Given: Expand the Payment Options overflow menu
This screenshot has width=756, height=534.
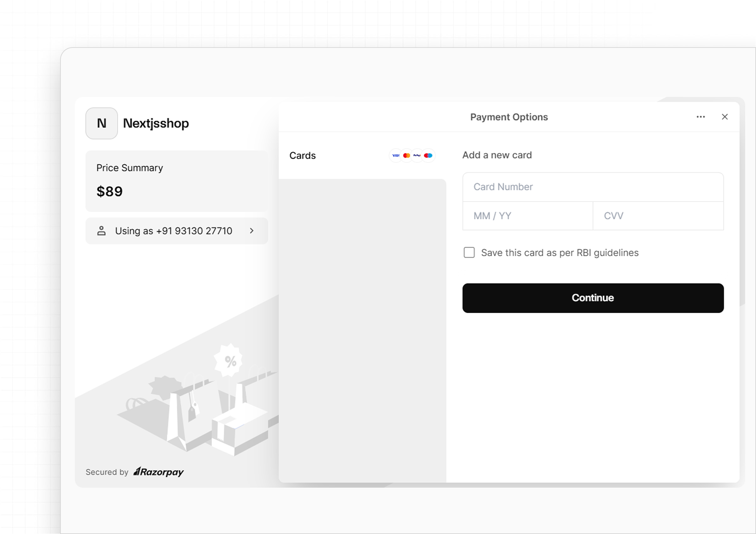Looking at the screenshot, I should pyautogui.click(x=701, y=117).
